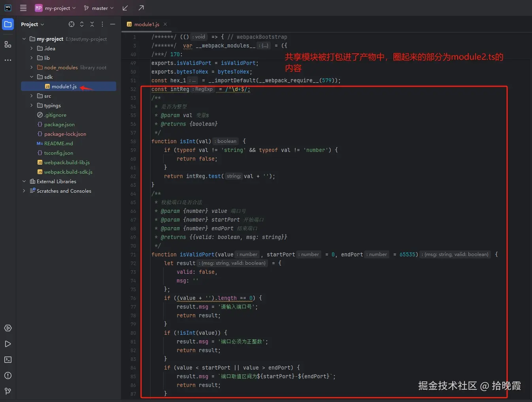Viewport: 532px width, 402px height.
Task: Open the Terminal tool window icon
Action: coord(8,360)
